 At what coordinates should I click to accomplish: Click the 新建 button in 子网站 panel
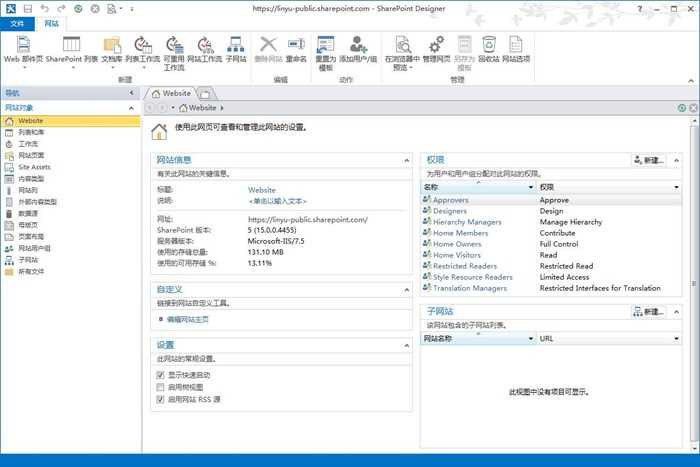pos(649,312)
